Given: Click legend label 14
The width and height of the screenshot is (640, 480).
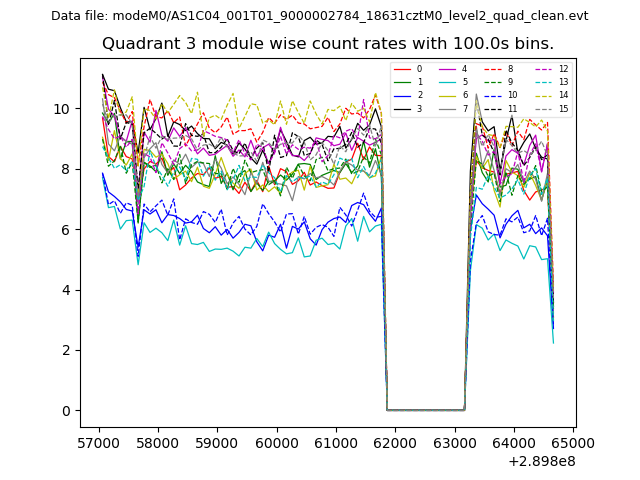Looking at the screenshot, I should [x=563, y=95].
